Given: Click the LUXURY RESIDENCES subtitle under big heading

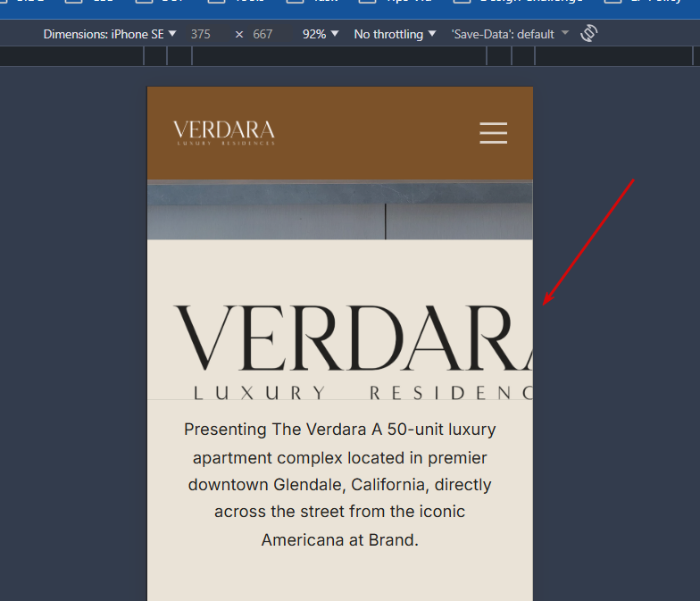Looking at the screenshot, I should click(x=362, y=393).
